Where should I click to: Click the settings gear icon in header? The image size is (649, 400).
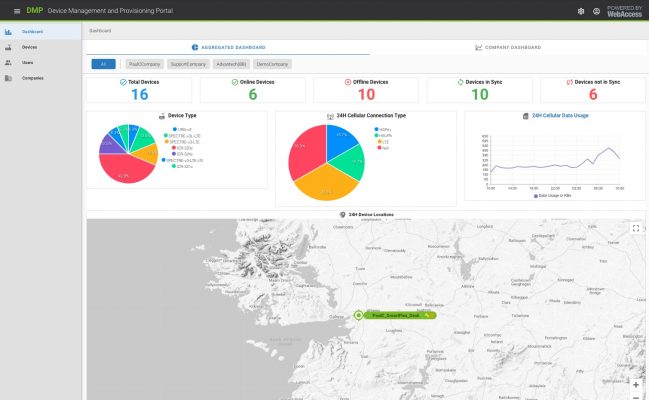[x=581, y=11]
